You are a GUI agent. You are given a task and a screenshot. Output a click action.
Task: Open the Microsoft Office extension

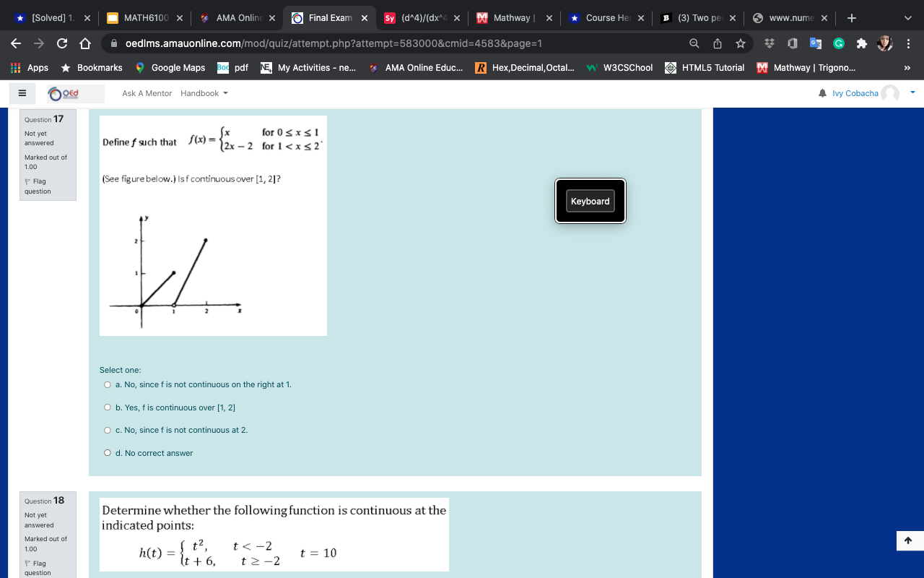click(x=793, y=43)
